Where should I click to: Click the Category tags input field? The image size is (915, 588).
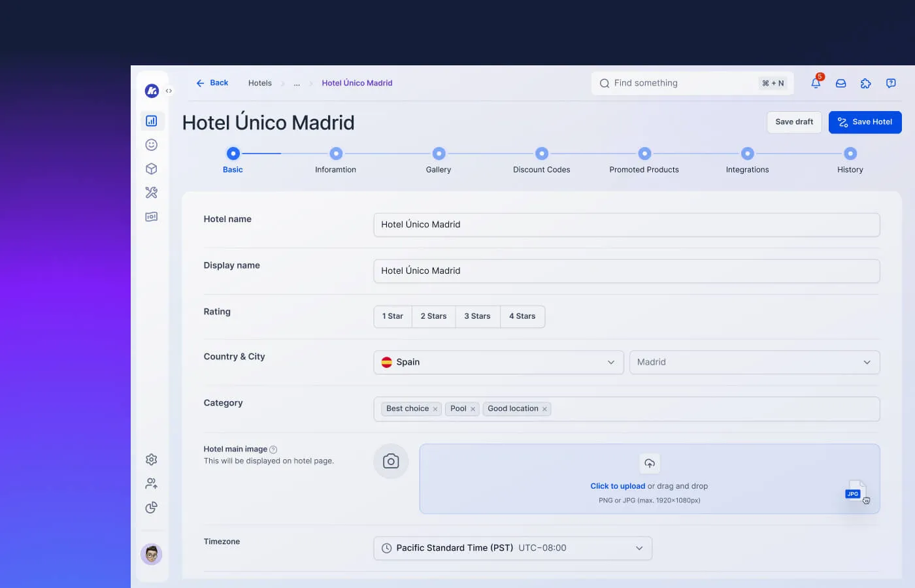(627, 409)
